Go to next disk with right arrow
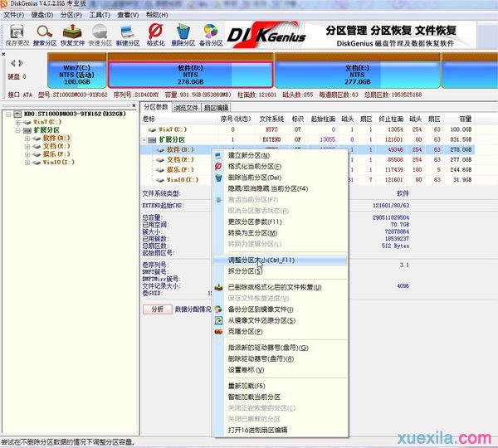This screenshot has width=498, height=448. coord(21,63)
